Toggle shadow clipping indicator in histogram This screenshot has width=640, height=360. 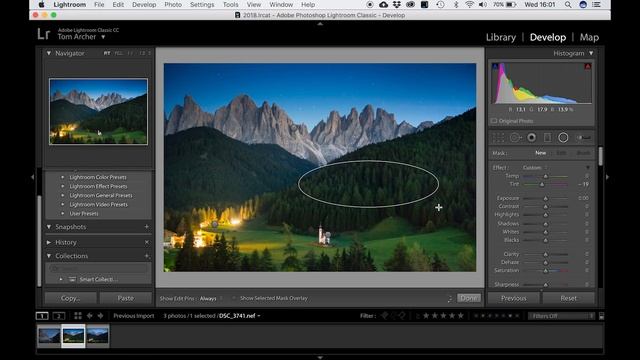pyautogui.click(x=495, y=66)
